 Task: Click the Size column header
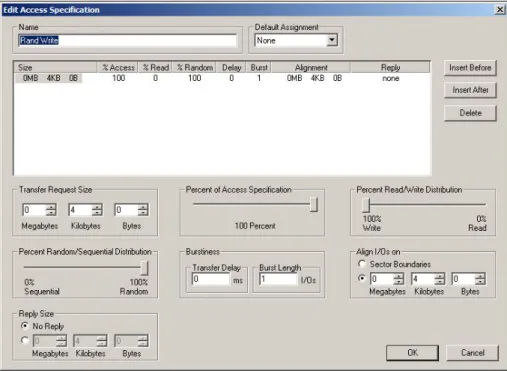(56, 68)
